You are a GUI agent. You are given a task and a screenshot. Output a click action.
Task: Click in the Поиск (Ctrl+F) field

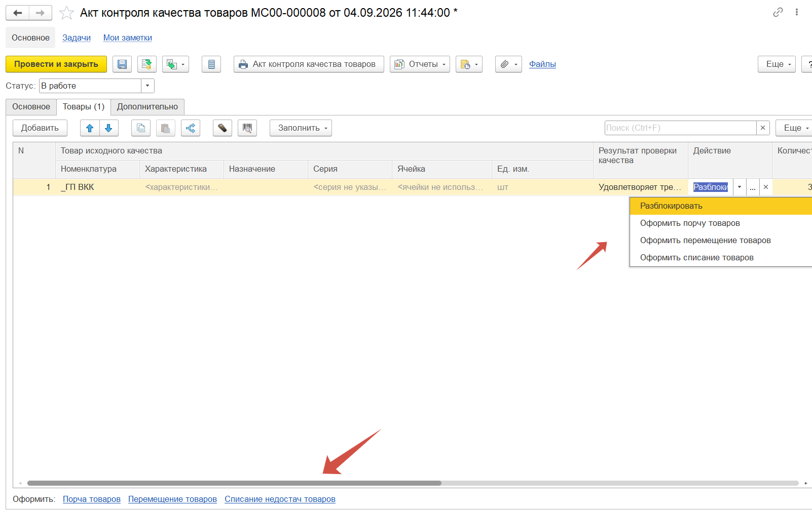[680, 128]
